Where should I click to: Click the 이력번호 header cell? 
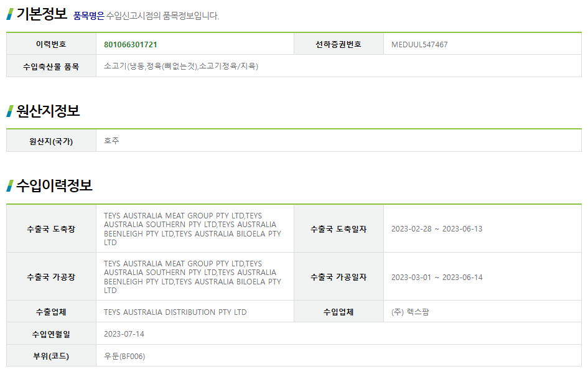click(51, 44)
